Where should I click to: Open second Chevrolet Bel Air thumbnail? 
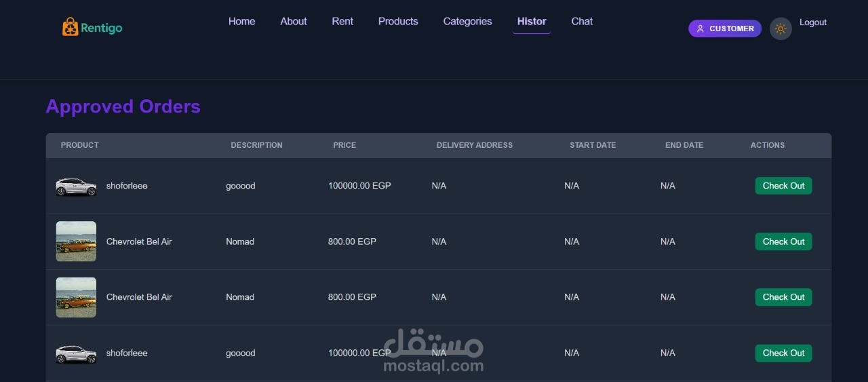pos(76,297)
